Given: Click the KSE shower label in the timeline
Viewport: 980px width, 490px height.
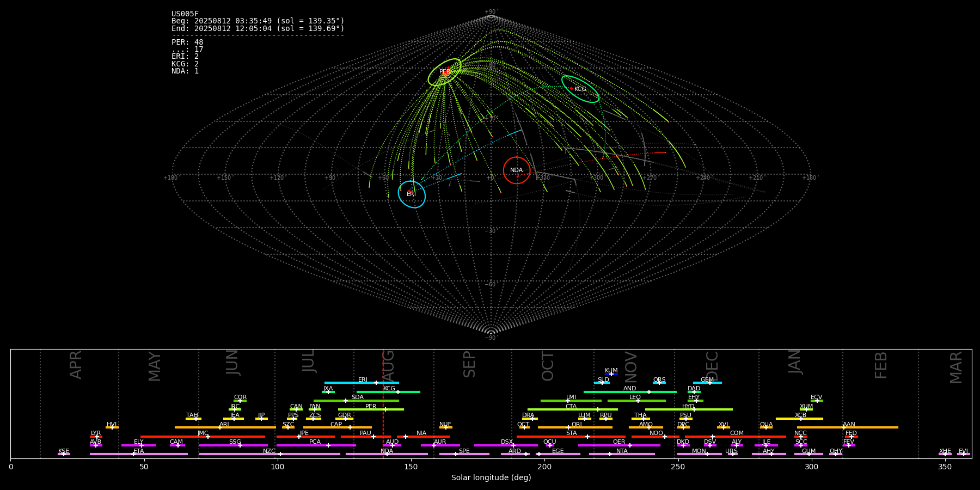Looking at the screenshot, I should tap(64, 451).
